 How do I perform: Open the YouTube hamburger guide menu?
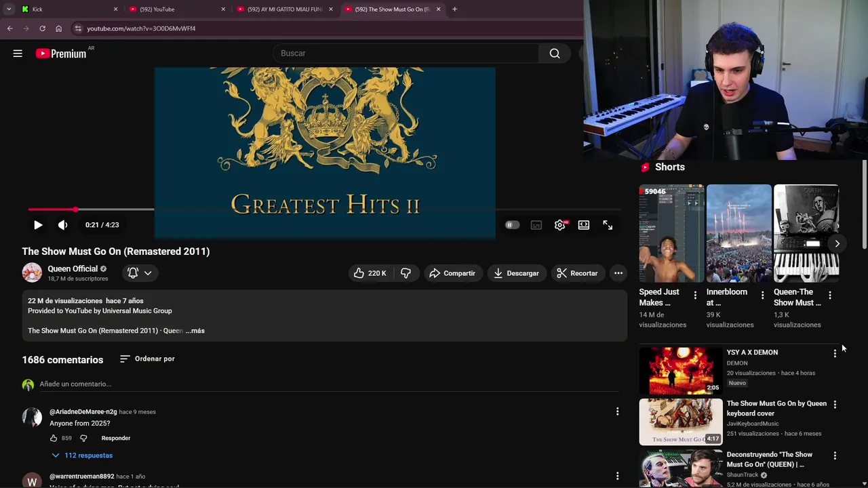[18, 54]
